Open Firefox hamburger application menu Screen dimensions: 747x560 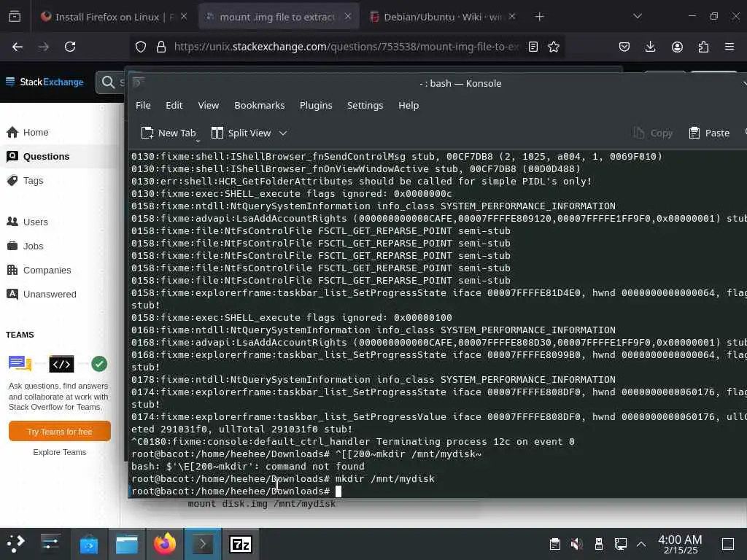pos(729,47)
